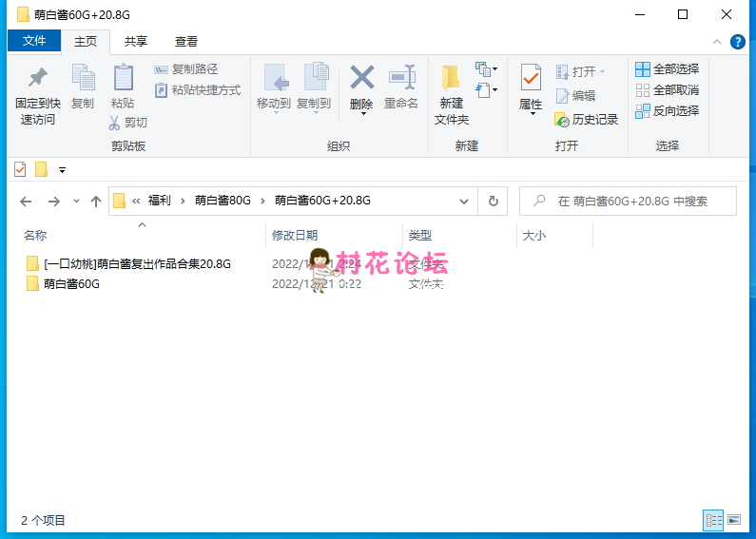
Task: Expand the address bar history dropdown arrow
Action: coord(464,202)
